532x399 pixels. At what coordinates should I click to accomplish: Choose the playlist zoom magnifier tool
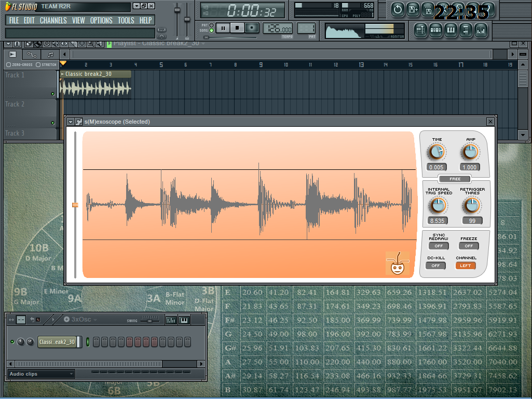click(x=91, y=44)
